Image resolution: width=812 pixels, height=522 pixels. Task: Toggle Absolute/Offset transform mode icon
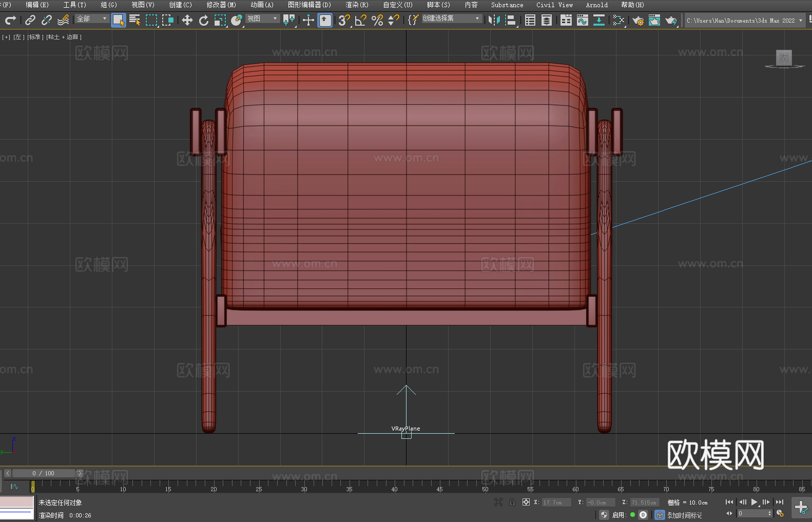tap(526, 502)
